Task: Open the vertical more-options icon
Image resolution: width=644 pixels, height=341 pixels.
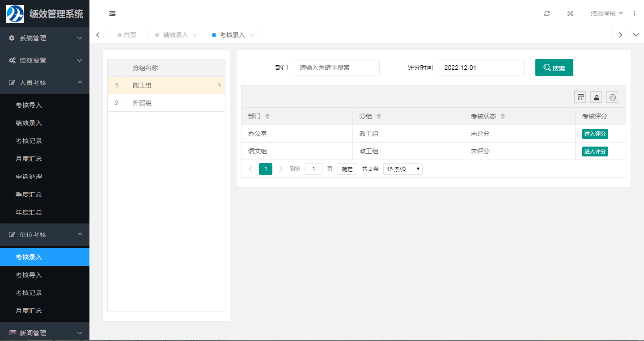Action: (x=634, y=13)
